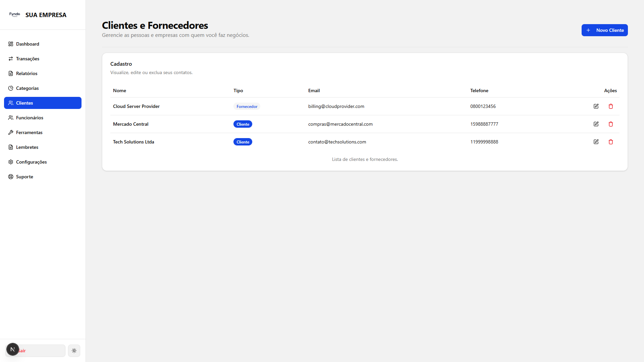
Task: Edit the Mercado Central entry
Action: (596, 124)
